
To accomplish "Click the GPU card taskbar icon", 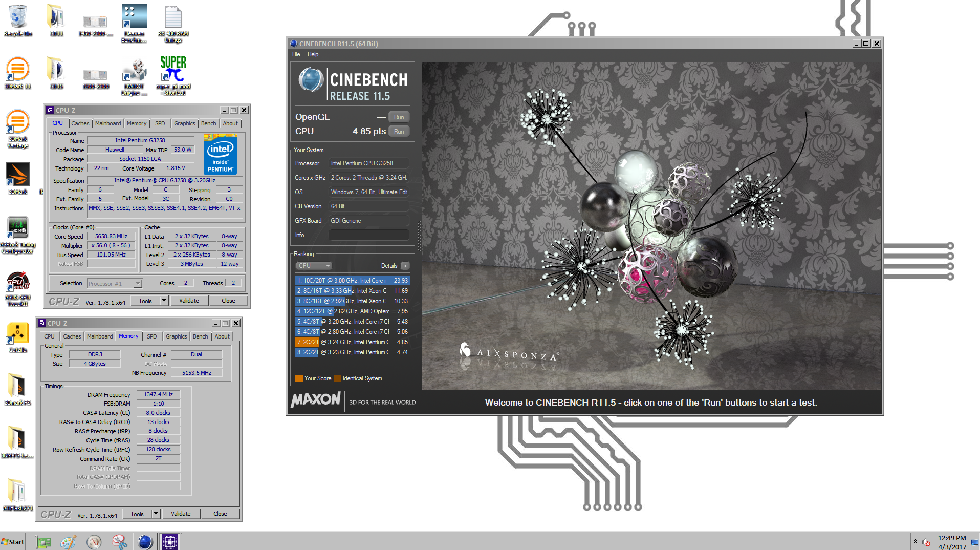I will point(43,542).
